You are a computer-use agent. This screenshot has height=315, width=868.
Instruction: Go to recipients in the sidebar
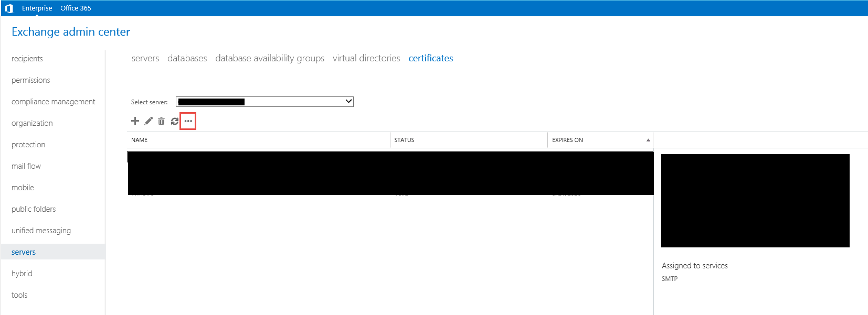(x=27, y=59)
